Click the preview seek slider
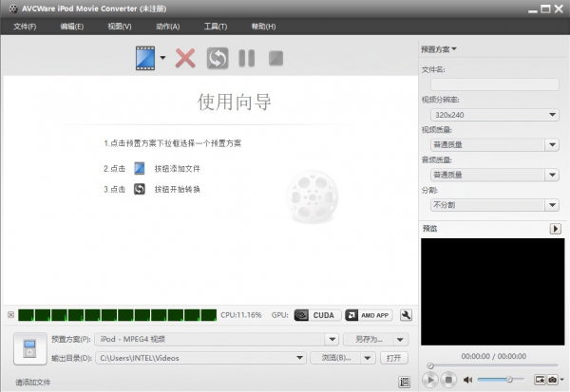 click(493, 365)
